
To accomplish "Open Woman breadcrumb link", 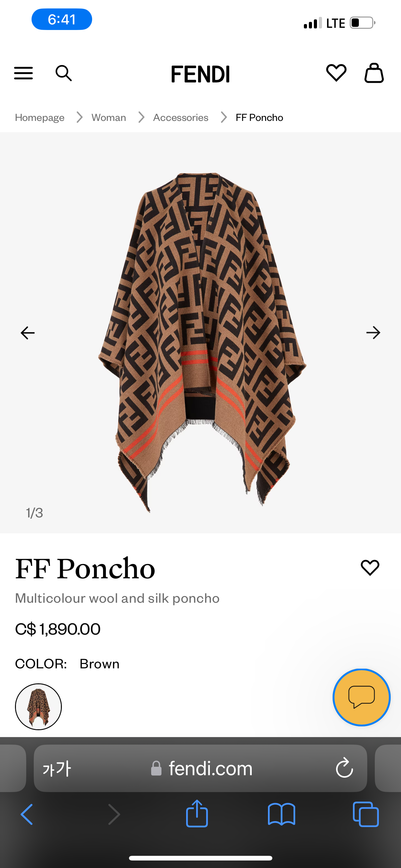I will [x=109, y=117].
